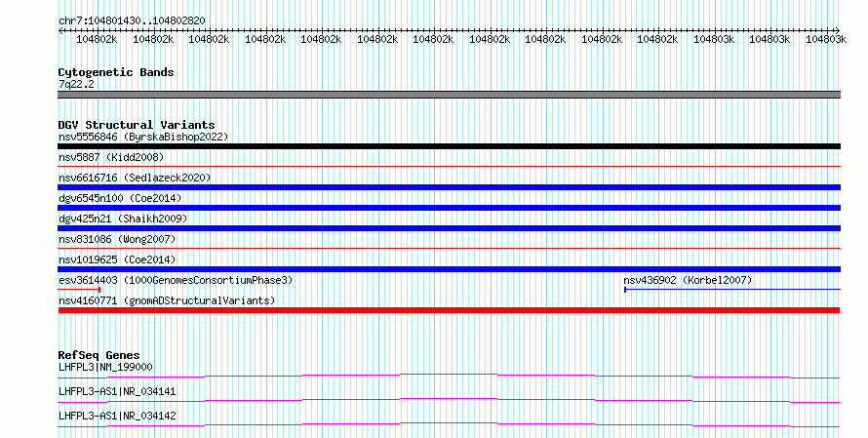Select short red esv3614403 variant feature
The image size is (868, 438).
click(x=79, y=289)
